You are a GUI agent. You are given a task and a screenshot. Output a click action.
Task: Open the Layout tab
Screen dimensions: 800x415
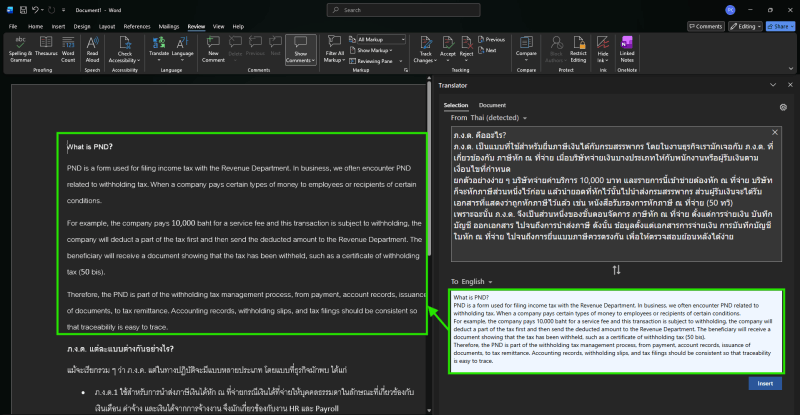click(x=107, y=27)
